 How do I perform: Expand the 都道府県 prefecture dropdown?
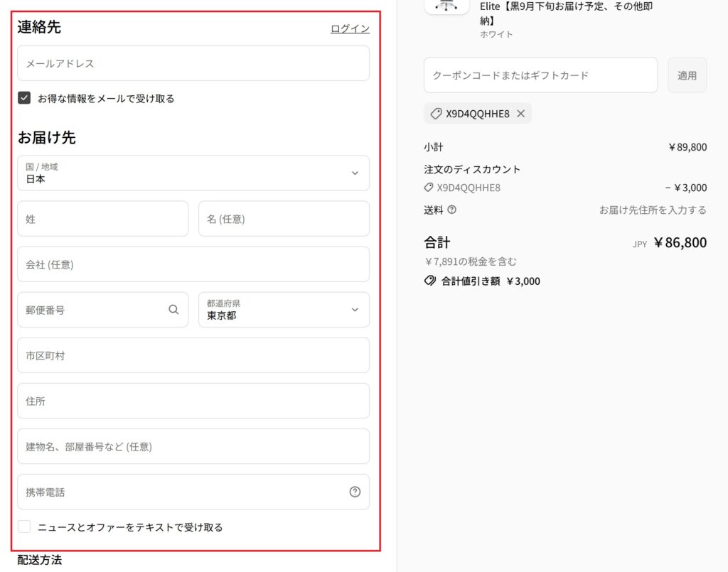click(284, 310)
